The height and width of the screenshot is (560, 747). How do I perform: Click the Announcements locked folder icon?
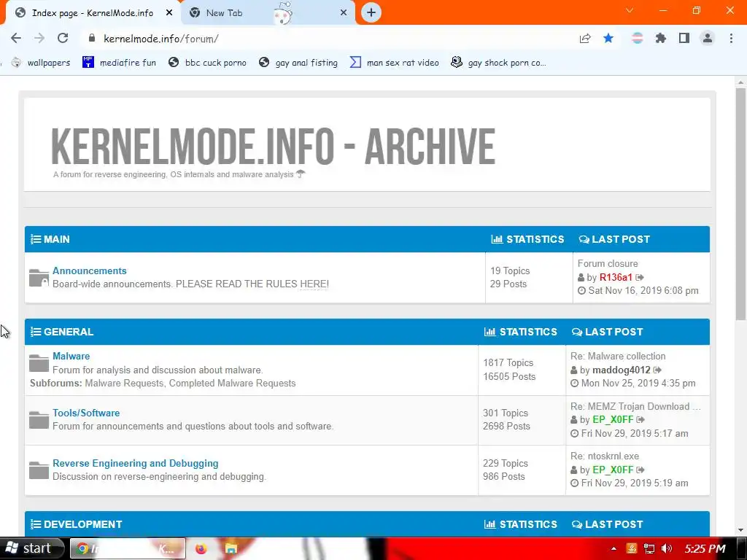point(39,278)
